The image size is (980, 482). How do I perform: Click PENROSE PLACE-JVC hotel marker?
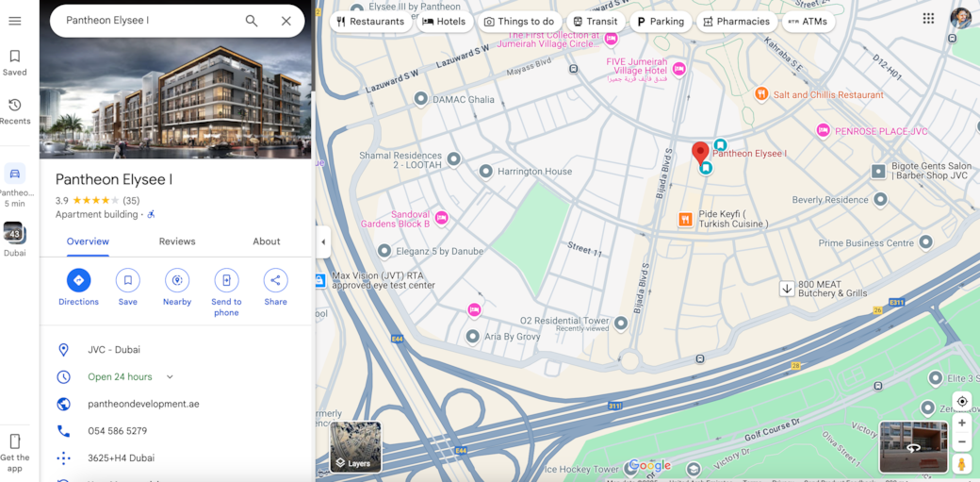[x=824, y=131]
